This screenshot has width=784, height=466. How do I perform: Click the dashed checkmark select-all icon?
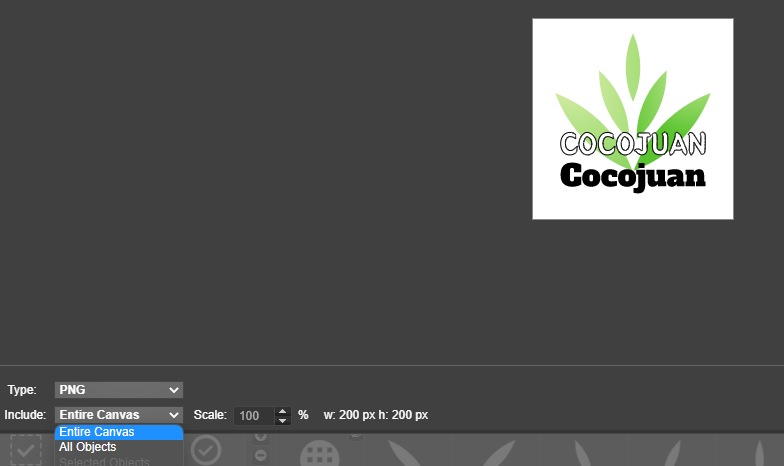click(26, 450)
